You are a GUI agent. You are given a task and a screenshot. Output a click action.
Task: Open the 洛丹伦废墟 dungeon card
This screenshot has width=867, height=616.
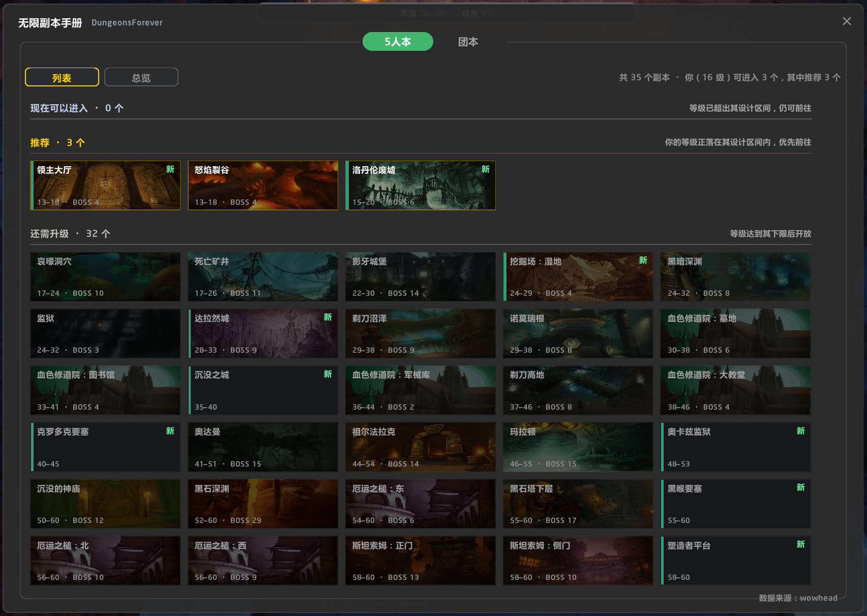(421, 186)
